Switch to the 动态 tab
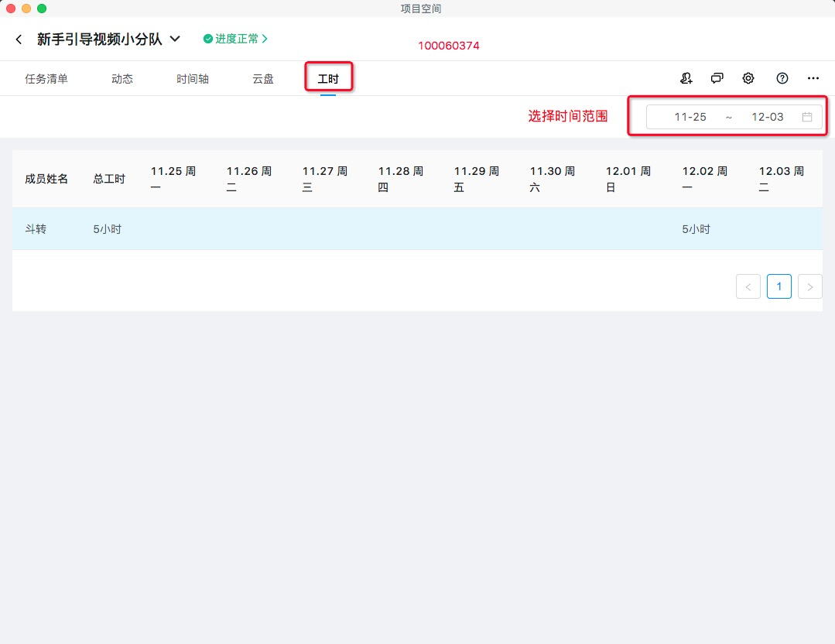Viewport: 835px width, 644px height. (x=122, y=79)
